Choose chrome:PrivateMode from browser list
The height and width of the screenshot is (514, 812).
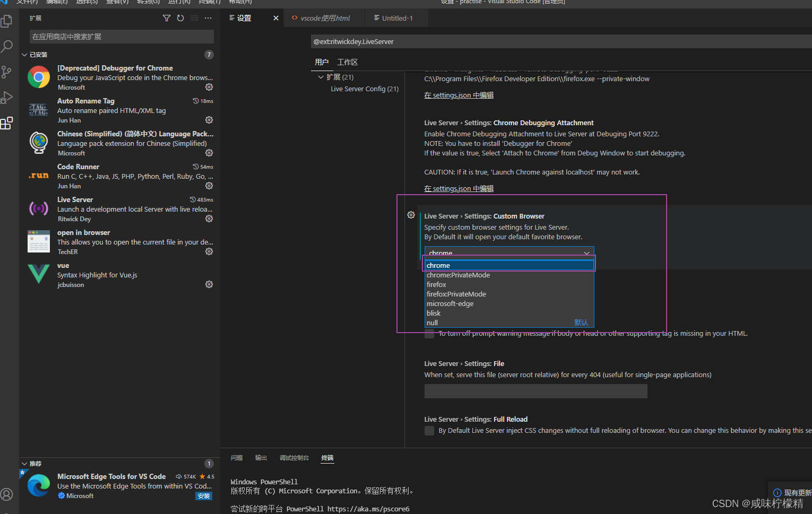click(509, 275)
